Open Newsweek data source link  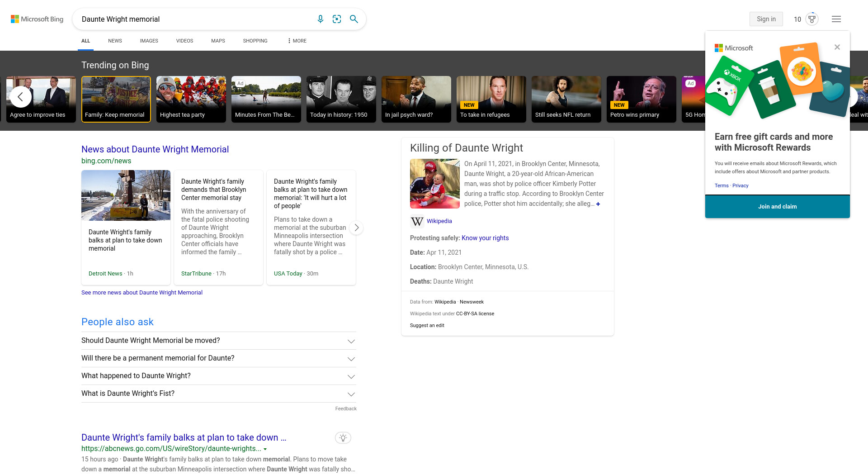[472, 302]
